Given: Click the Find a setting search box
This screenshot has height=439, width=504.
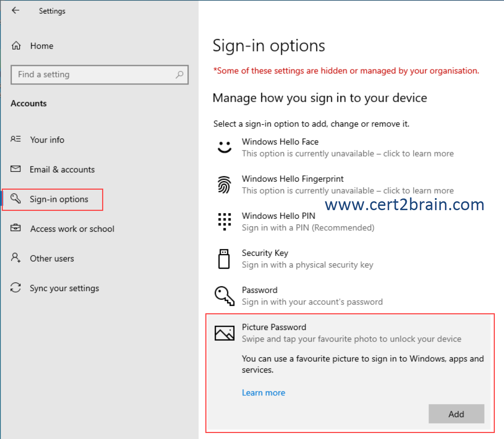Looking at the screenshot, I should [100, 75].
